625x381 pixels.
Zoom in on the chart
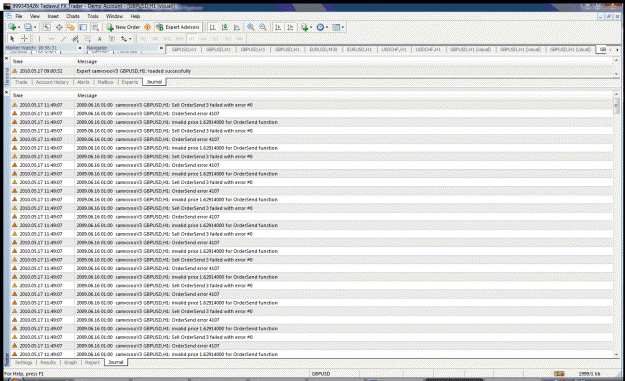251,27
